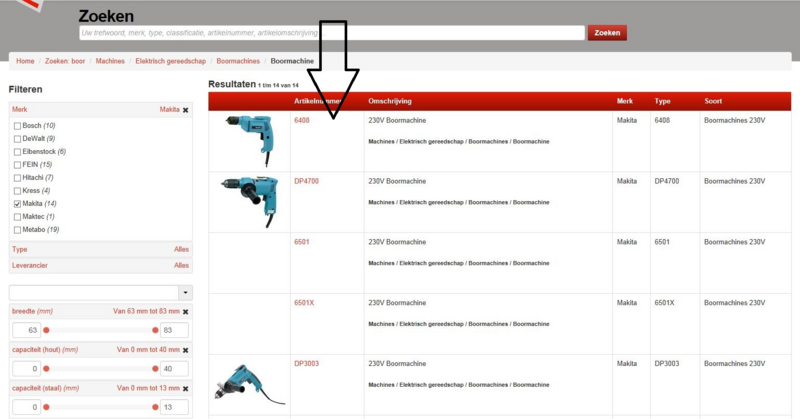Uncheck the Makita (14) checkbox
800x419 pixels.
pyautogui.click(x=17, y=204)
